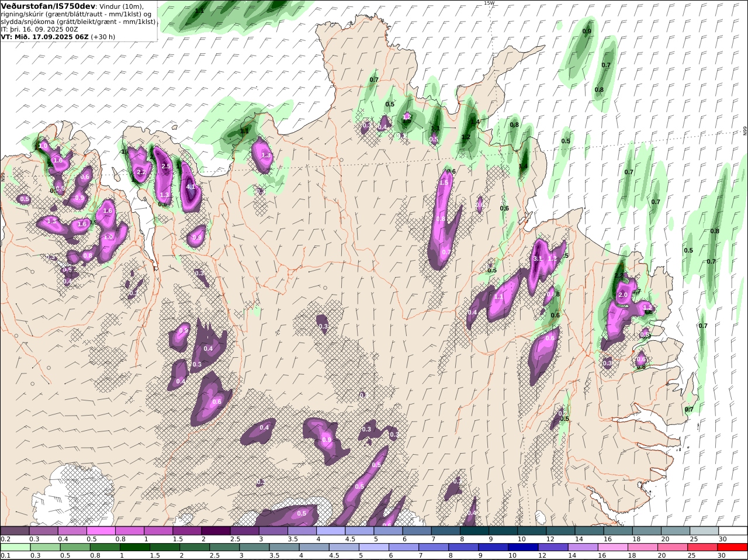The image size is (748, 560).
Task: Click the deep blue 10–12 rain legend swatch
Action: (524, 548)
